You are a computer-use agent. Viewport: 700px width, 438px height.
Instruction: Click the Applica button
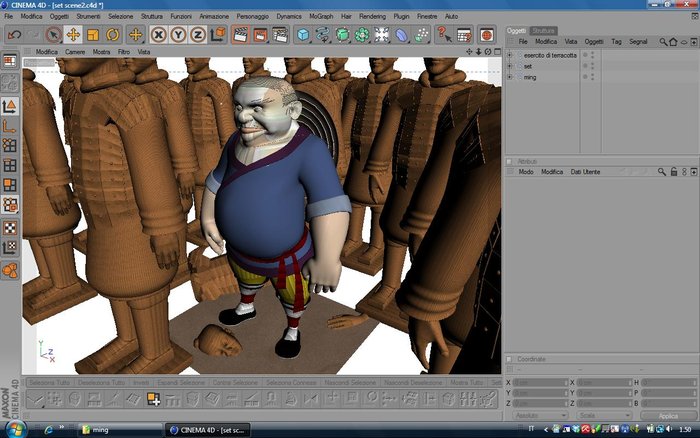click(668, 415)
